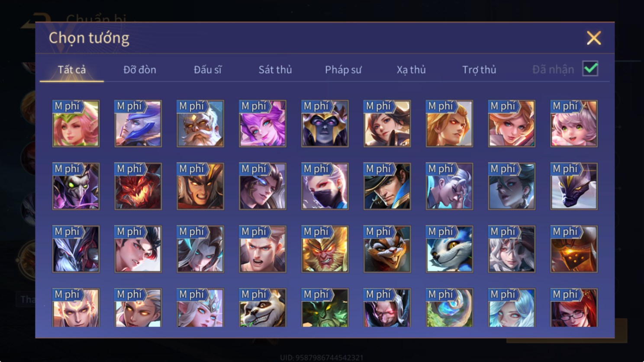Switch to the Đỡ đòn tab

pyautogui.click(x=140, y=70)
